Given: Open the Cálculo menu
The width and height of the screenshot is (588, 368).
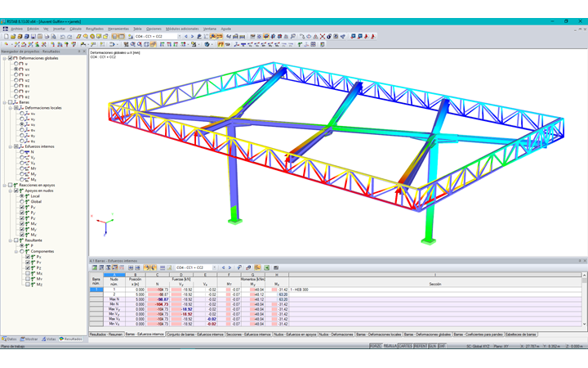Looking at the screenshot, I should point(75,29).
